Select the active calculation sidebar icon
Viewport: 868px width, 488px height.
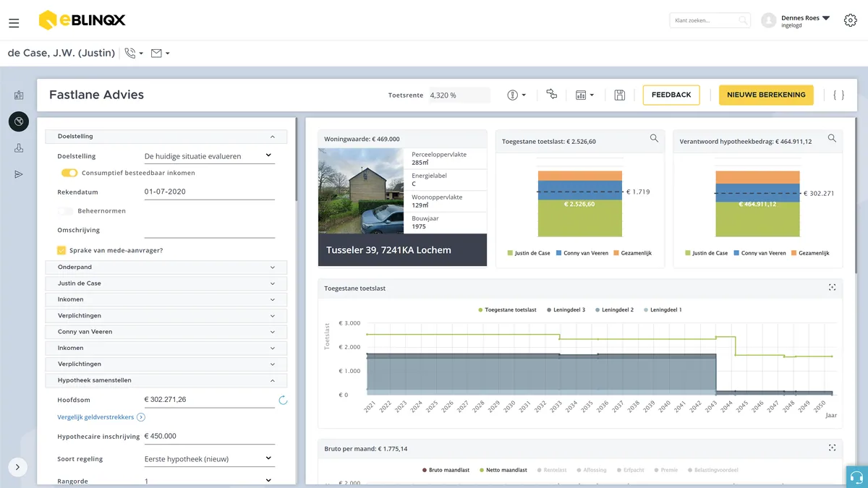pos(19,121)
